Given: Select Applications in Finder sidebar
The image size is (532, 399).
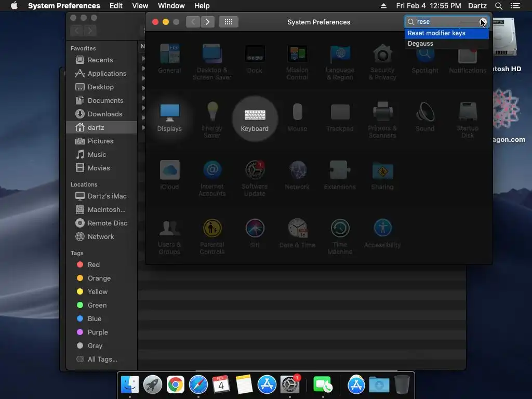Looking at the screenshot, I should pyautogui.click(x=102, y=74).
